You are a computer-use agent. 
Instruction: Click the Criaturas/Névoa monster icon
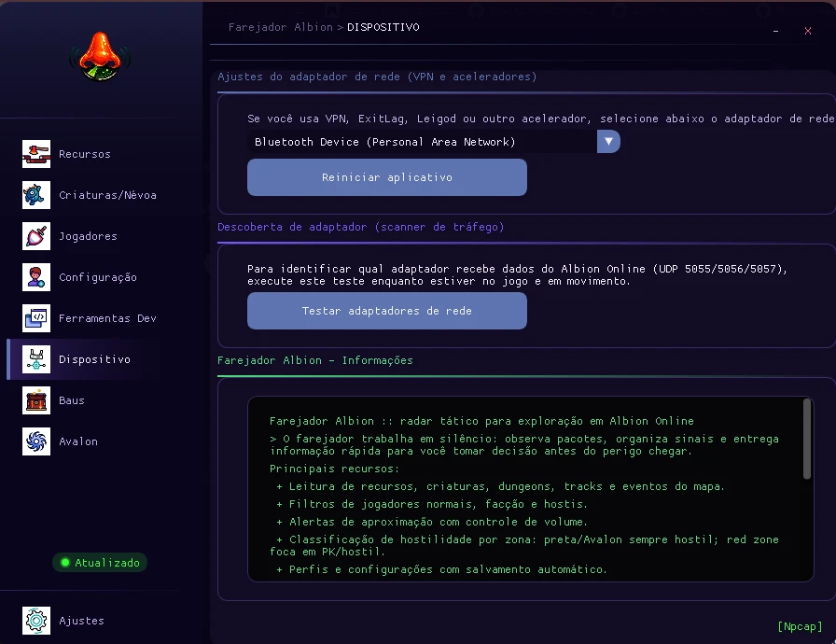(36, 195)
